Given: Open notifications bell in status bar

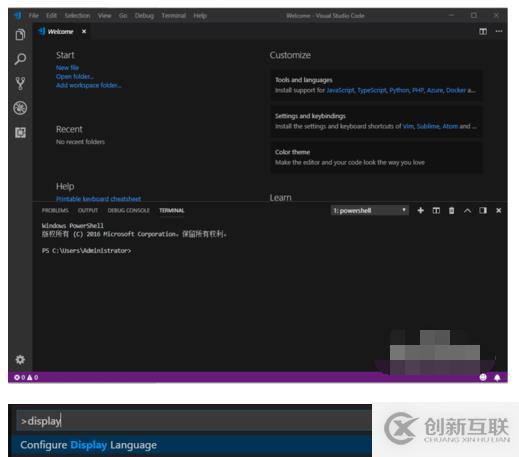Looking at the screenshot, I should click(x=497, y=377).
